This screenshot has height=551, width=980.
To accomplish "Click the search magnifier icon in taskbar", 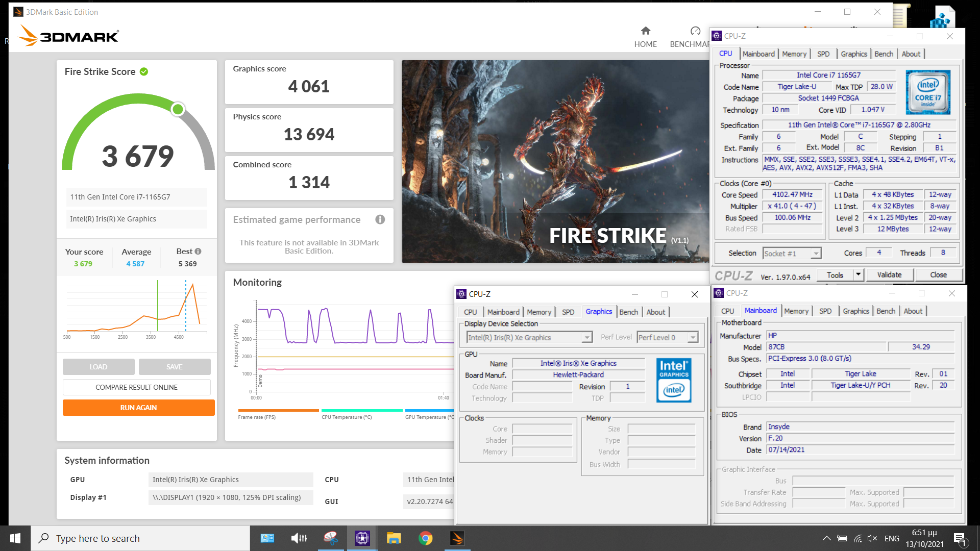I will click(x=44, y=538).
